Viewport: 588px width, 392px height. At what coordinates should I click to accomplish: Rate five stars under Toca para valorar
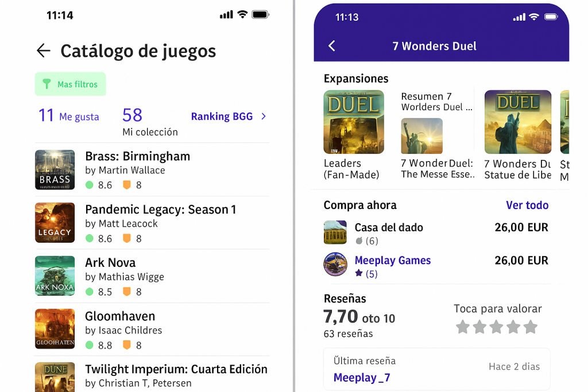530,327
